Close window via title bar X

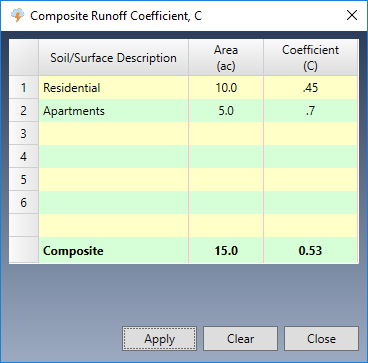[352, 15]
